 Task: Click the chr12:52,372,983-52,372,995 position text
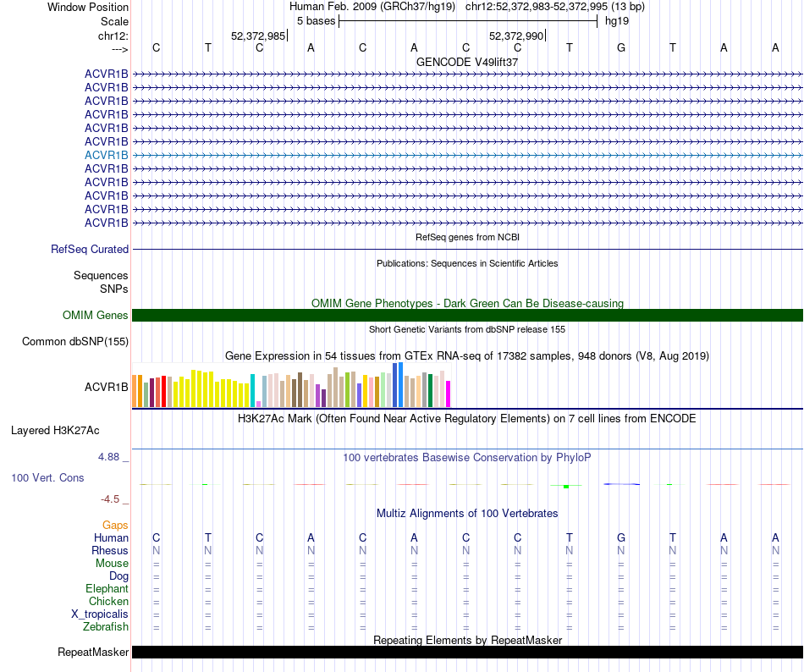click(555, 7)
